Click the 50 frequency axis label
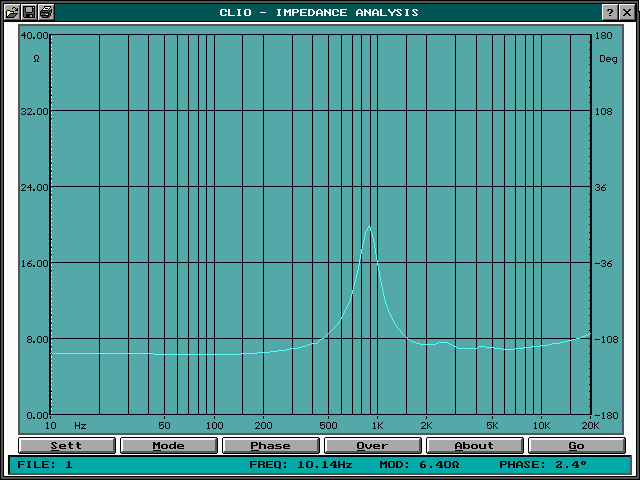Viewport: 640px width, 480px height. pos(164,426)
